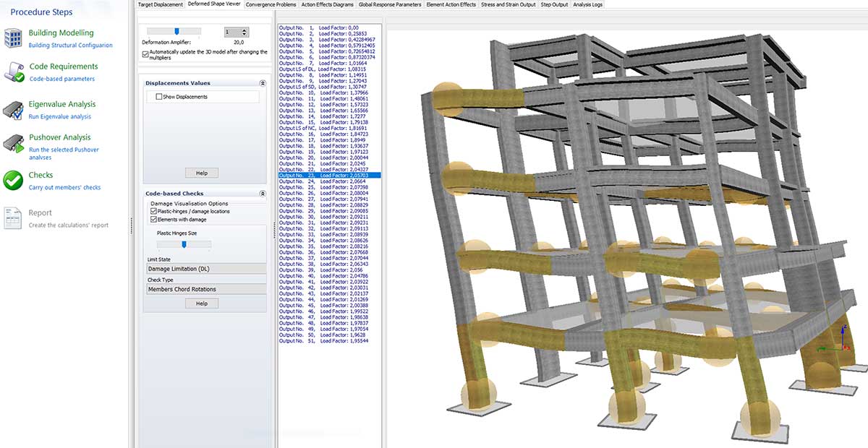The width and height of the screenshot is (868, 448).
Task: Open the Check Type dropdown
Action: [x=206, y=289]
